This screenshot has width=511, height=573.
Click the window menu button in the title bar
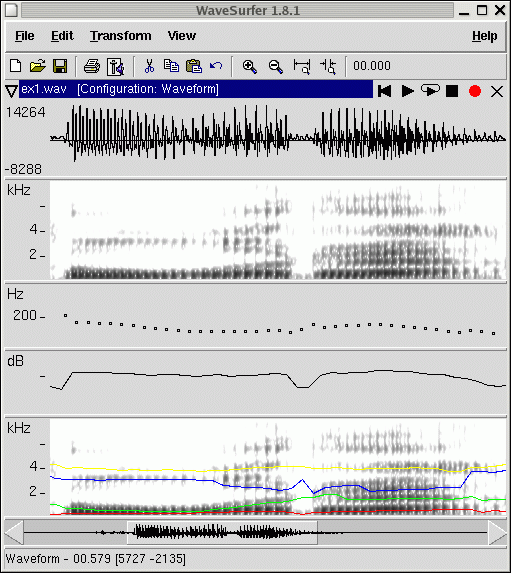click(11, 10)
